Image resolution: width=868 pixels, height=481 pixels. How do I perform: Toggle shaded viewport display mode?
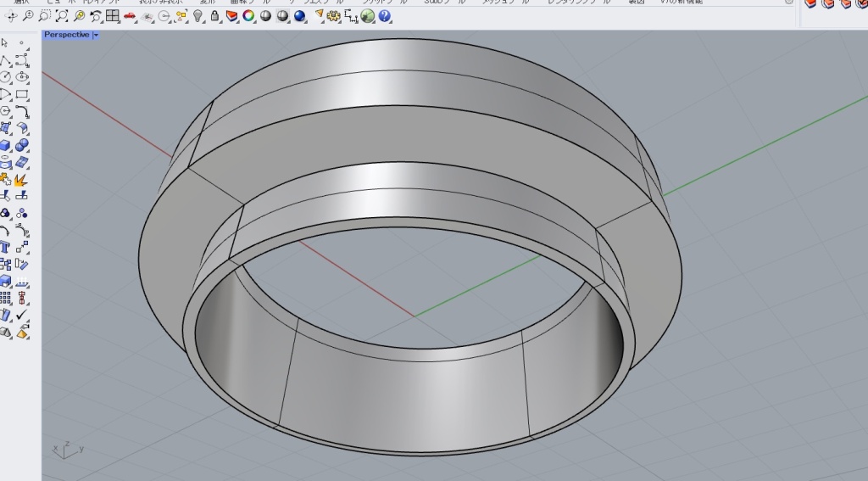[265, 16]
